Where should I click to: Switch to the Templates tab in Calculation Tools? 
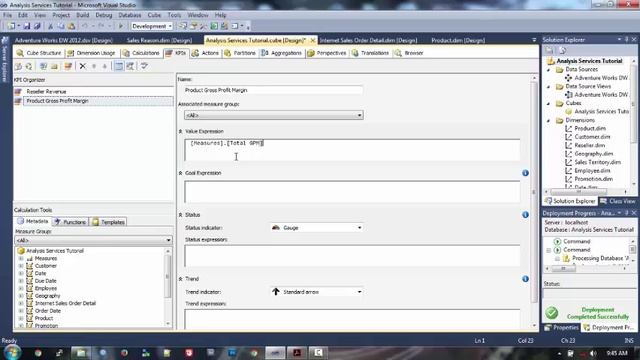(109, 222)
